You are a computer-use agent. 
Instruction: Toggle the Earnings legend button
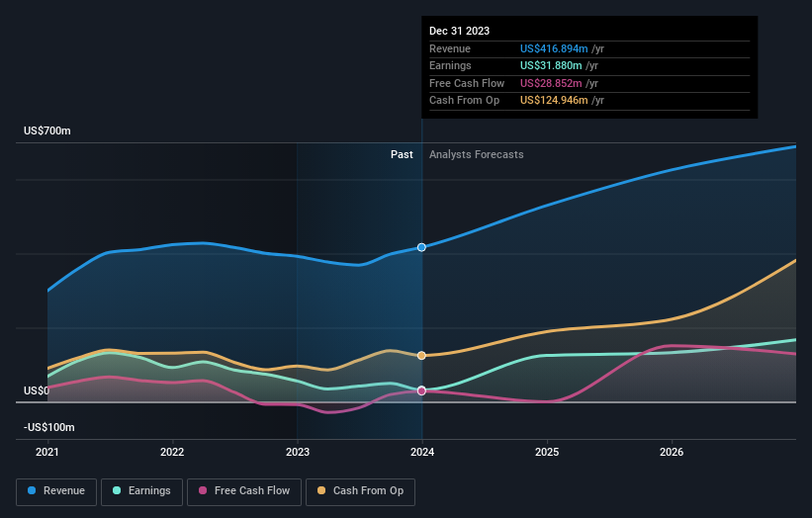[x=141, y=491]
